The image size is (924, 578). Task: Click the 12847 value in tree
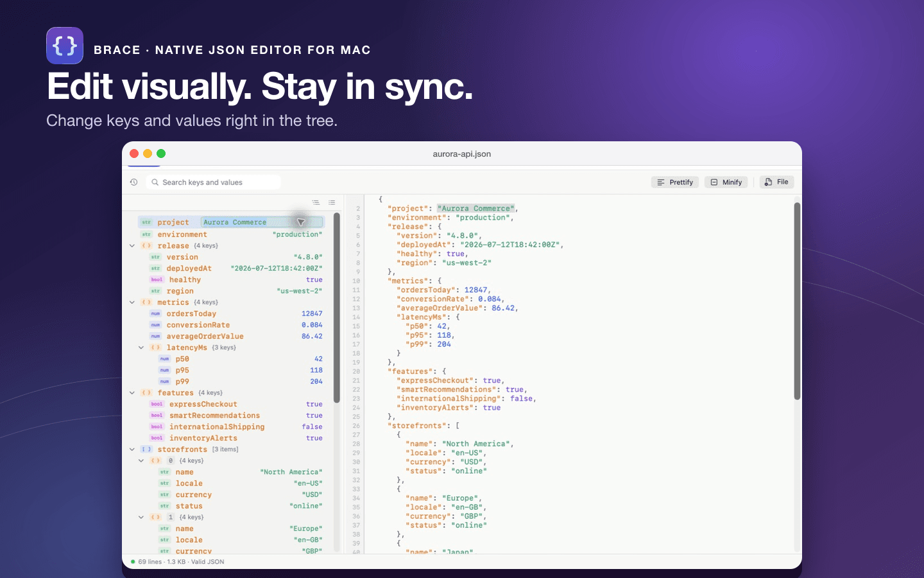point(312,314)
